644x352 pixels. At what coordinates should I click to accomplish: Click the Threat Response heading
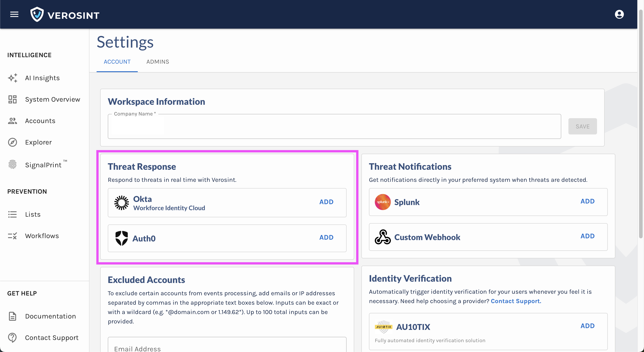coord(142,167)
